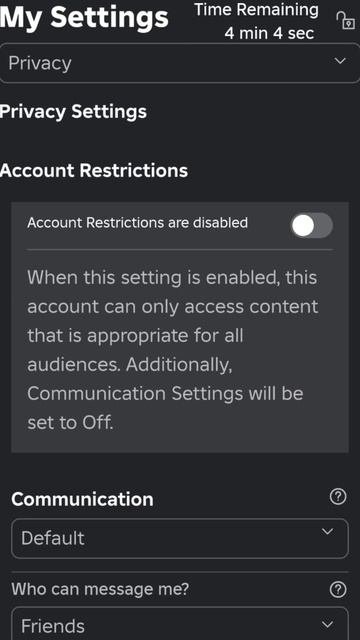360x640 pixels.
Task: Click the chevron in the Friends dropdown
Action: pyautogui.click(x=327, y=624)
